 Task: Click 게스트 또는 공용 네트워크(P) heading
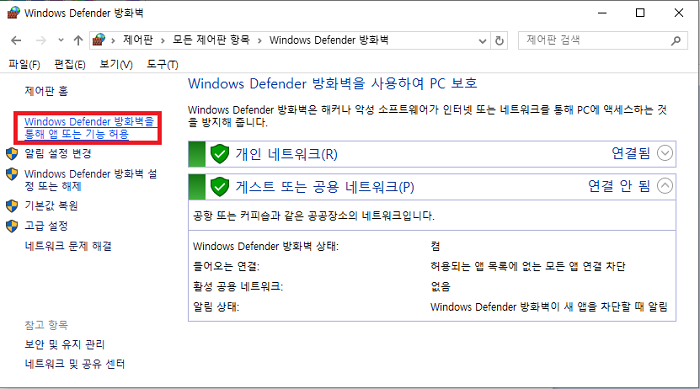tap(325, 187)
